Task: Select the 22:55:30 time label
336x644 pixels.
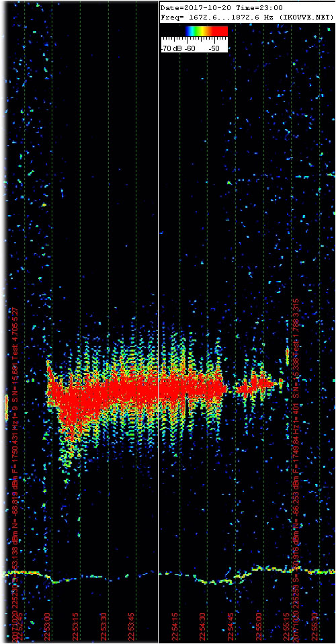Action: (315, 627)
